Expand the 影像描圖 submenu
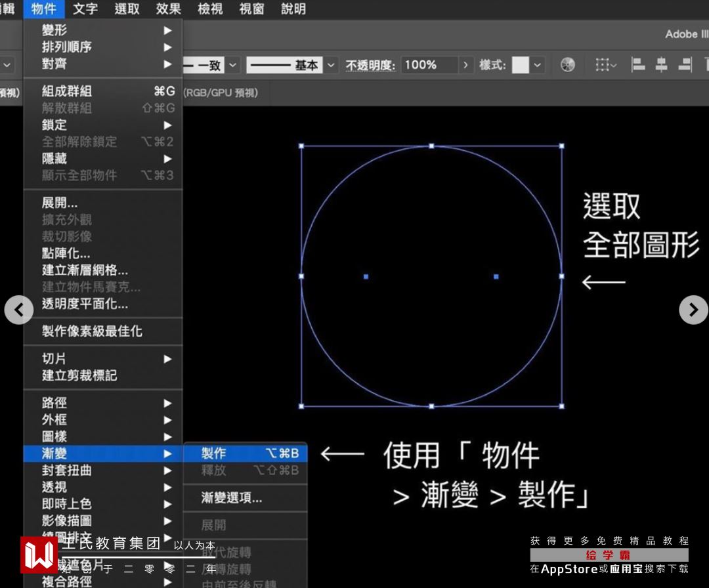Screen dimensions: 709x588 coord(103,520)
